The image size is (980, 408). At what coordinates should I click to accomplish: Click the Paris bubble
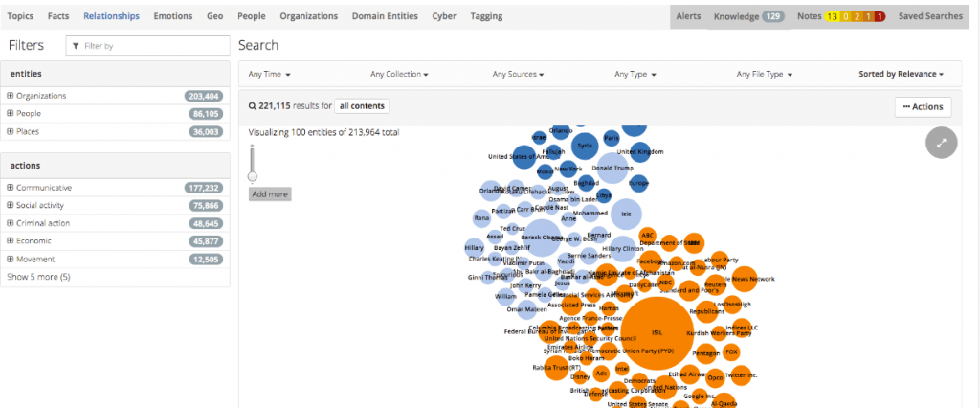(612, 138)
